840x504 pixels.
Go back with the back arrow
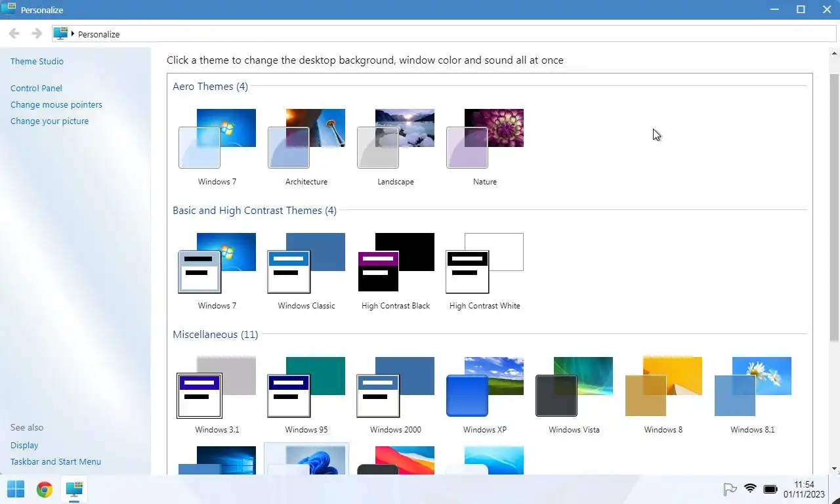(14, 33)
